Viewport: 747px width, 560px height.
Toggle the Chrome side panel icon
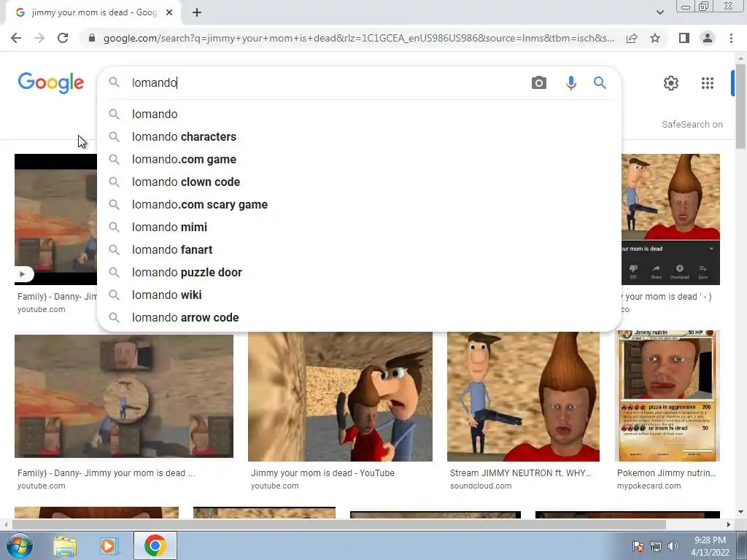(x=684, y=38)
